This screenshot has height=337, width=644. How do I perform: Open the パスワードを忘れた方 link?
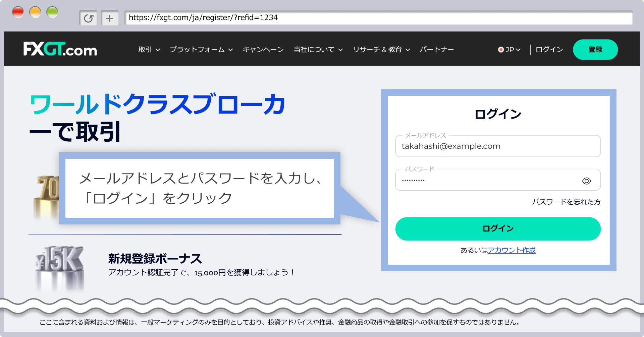pyautogui.click(x=567, y=202)
